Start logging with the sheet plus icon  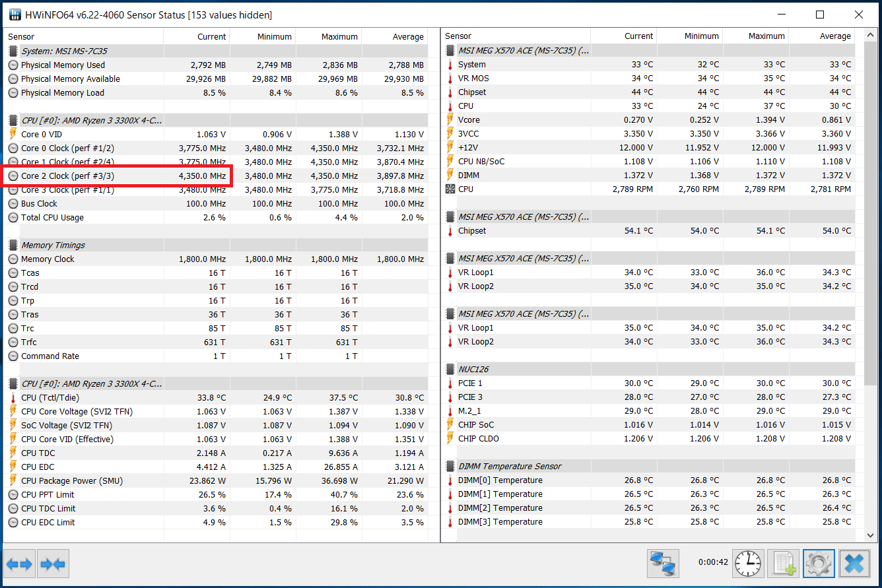[x=784, y=564]
